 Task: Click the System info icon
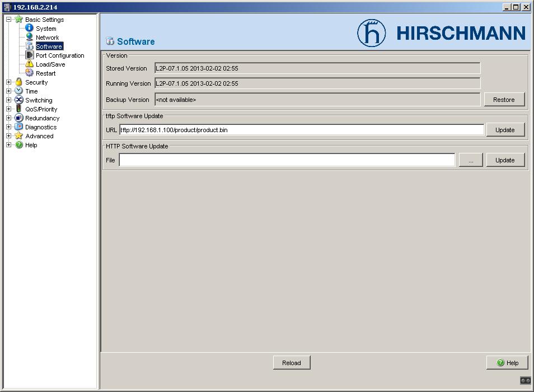pos(30,28)
